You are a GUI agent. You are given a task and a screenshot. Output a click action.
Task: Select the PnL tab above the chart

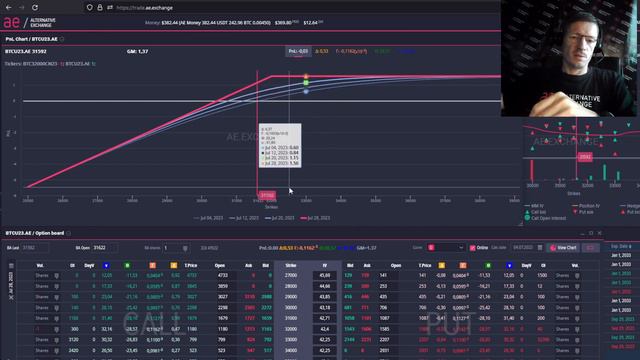coord(298,51)
